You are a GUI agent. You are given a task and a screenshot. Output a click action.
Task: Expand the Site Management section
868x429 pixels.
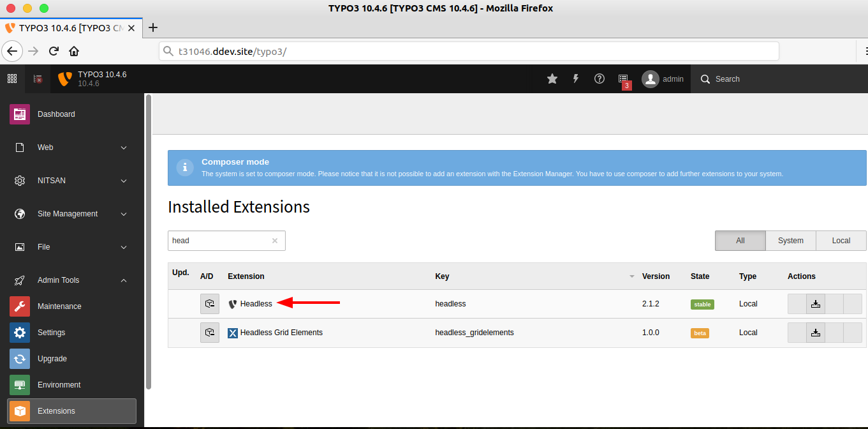71,213
